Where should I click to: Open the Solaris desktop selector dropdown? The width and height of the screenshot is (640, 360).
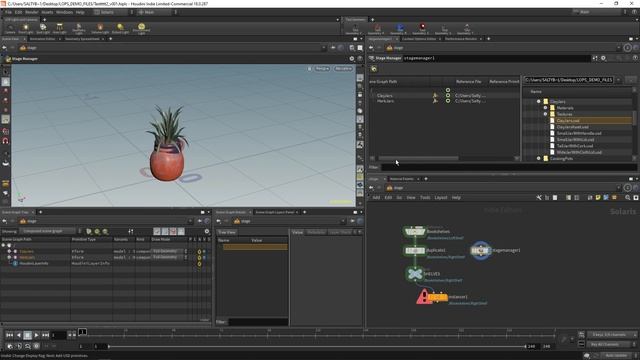click(x=113, y=12)
